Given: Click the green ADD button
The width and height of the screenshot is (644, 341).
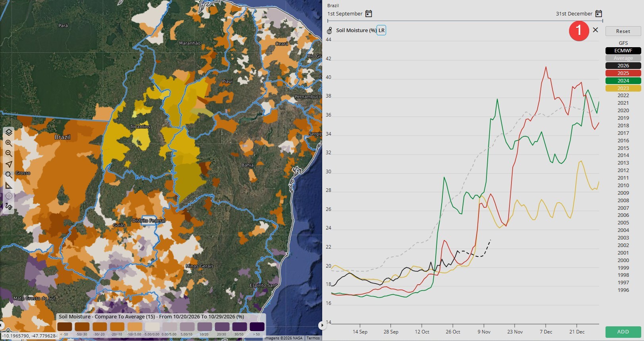Looking at the screenshot, I should click(623, 332).
